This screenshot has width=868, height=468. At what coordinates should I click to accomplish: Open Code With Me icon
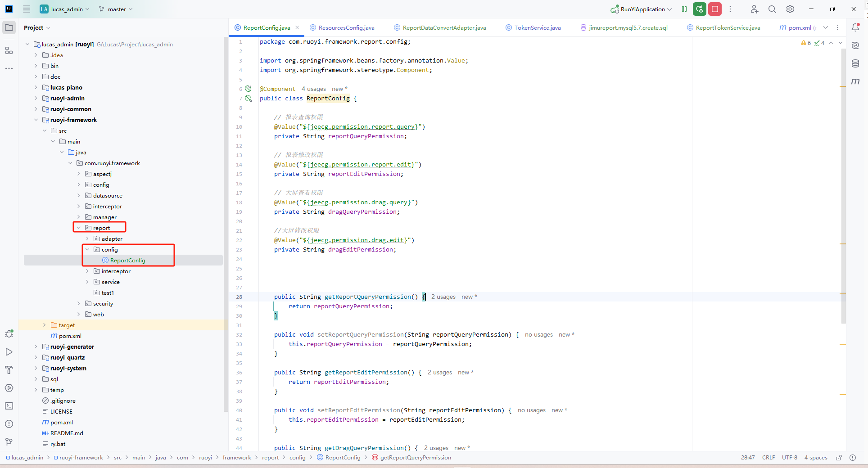(754, 9)
